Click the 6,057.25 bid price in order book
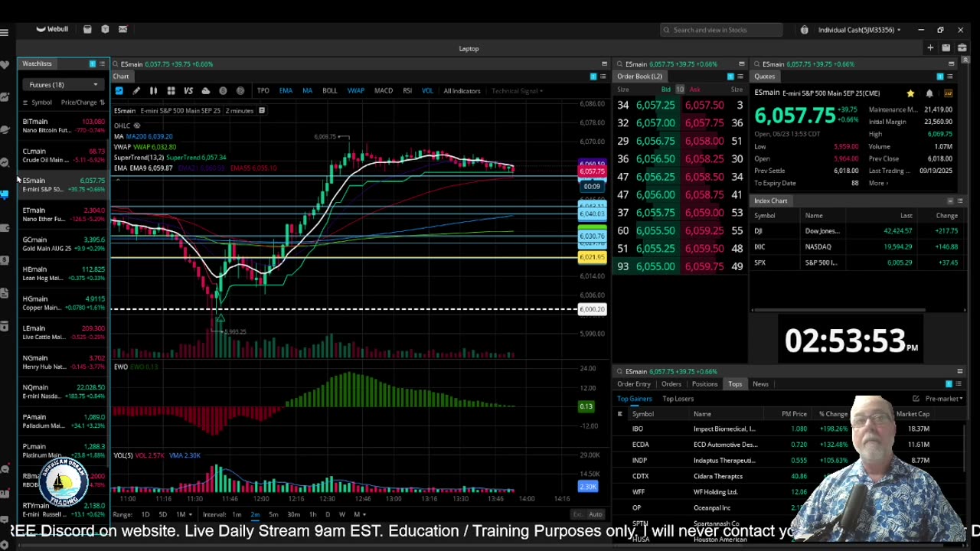 655,105
